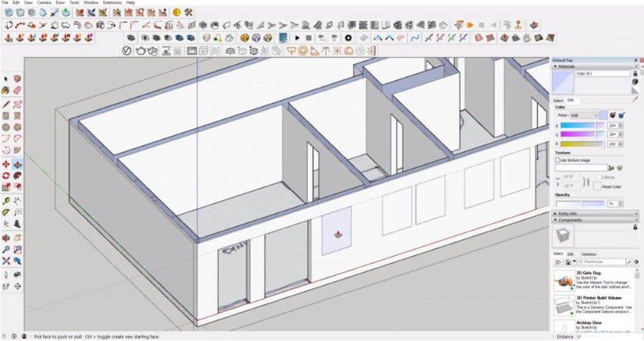Viewport: 644px width, 341px height.
Task: Select the Offset tool
Action: pyautogui.click(x=17, y=187)
